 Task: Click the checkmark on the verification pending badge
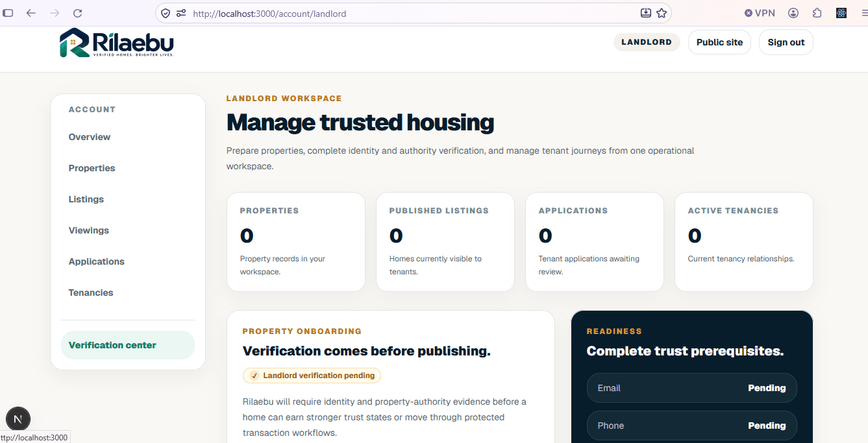pos(254,376)
